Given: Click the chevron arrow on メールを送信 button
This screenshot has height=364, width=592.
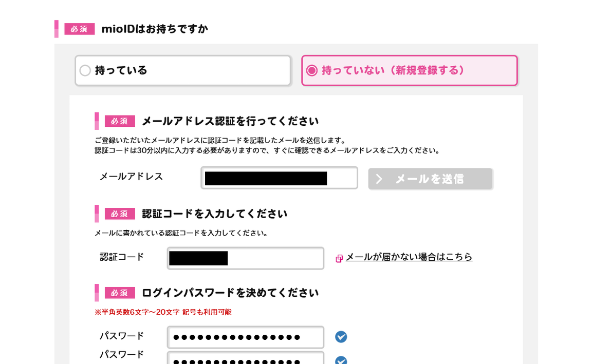Looking at the screenshot, I should [x=379, y=179].
